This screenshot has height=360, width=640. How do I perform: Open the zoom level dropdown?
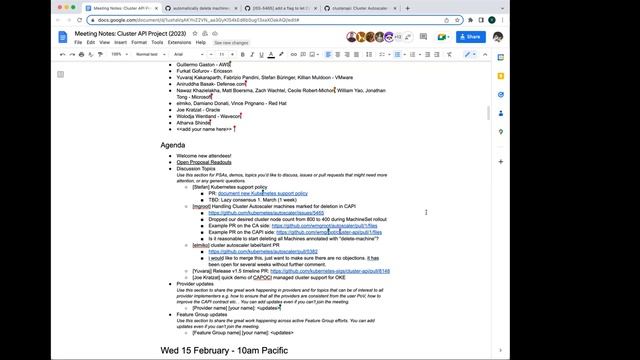click(120, 54)
